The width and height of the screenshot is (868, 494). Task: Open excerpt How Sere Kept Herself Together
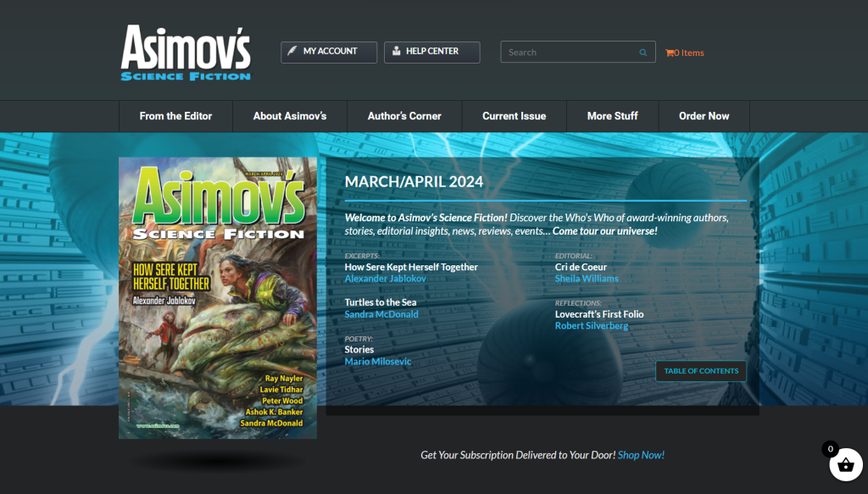click(411, 267)
